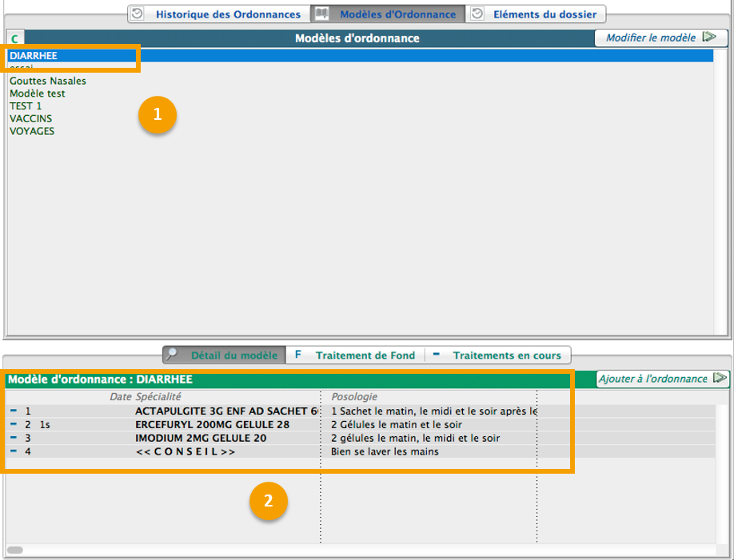Switch to the Traitements en cours tab
This screenshot has width=734, height=560.
click(x=506, y=355)
